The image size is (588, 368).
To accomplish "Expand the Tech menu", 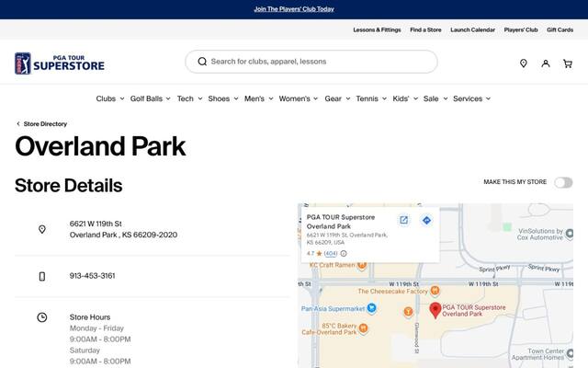I will (x=190, y=98).
